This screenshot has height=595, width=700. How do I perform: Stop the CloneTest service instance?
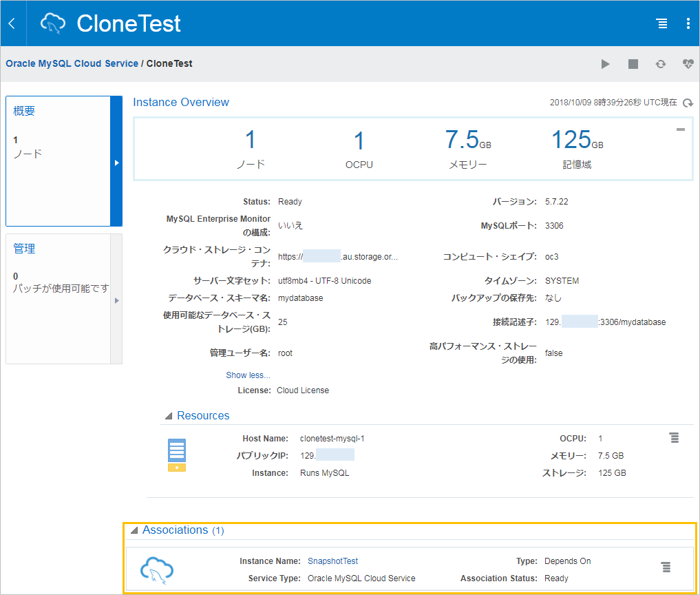[x=633, y=64]
